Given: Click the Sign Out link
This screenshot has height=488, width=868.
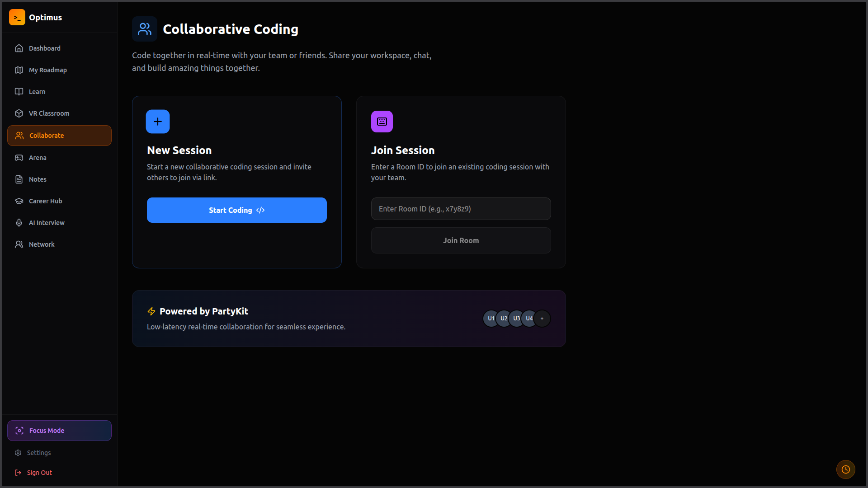Looking at the screenshot, I should [x=39, y=473].
